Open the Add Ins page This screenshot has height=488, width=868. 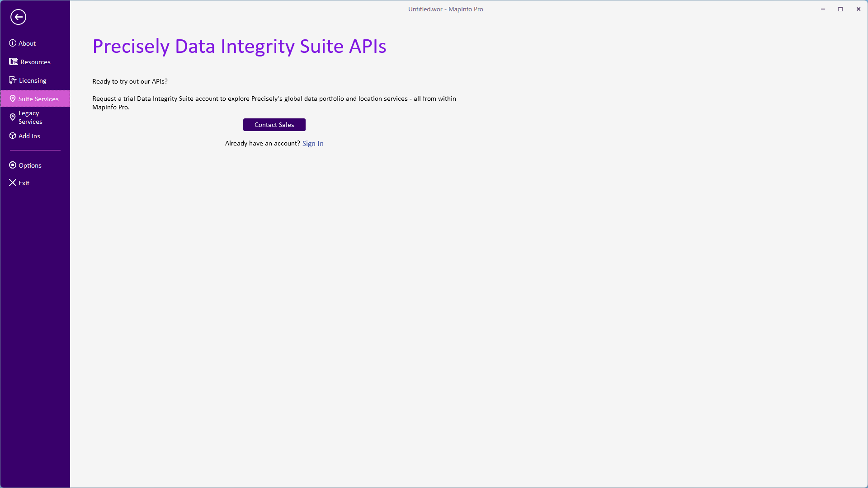pyautogui.click(x=29, y=136)
